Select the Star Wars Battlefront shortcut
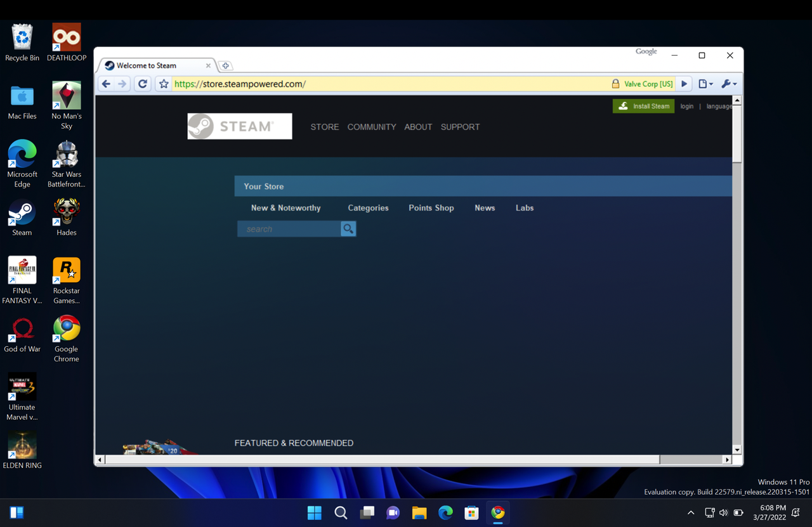The width and height of the screenshot is (812, 527). (x=67, y=164)
